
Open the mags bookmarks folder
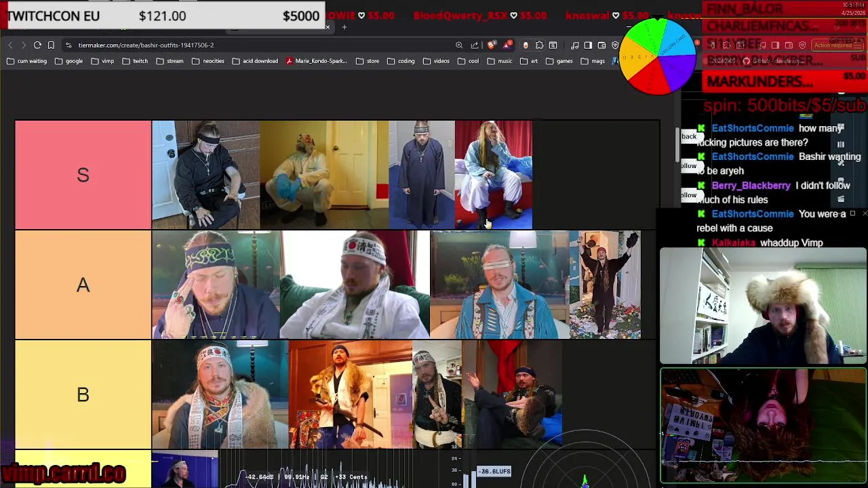(593, 61)
